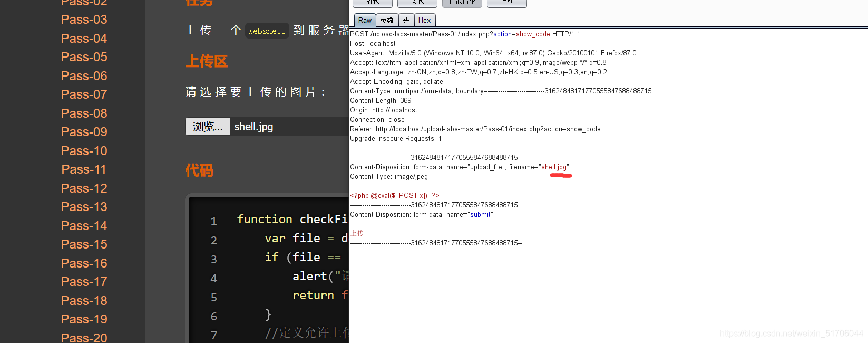Switch to the Hex tab
868x343 pixels.
point(424,20)
